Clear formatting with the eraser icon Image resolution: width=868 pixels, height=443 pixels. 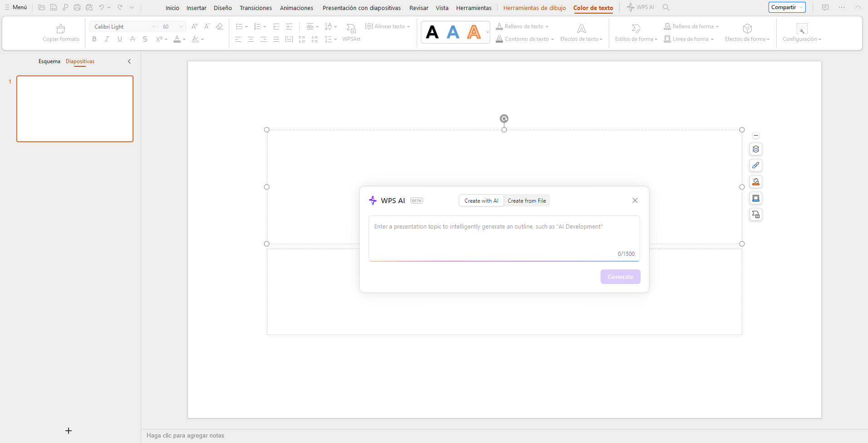pyautogui.click(x=219, y=26)
